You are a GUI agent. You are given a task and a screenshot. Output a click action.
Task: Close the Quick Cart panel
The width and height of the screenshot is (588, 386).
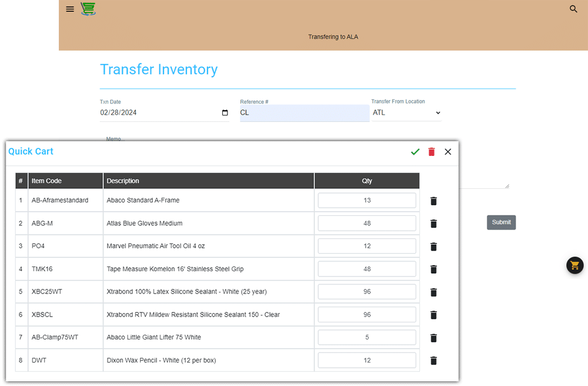448,152
